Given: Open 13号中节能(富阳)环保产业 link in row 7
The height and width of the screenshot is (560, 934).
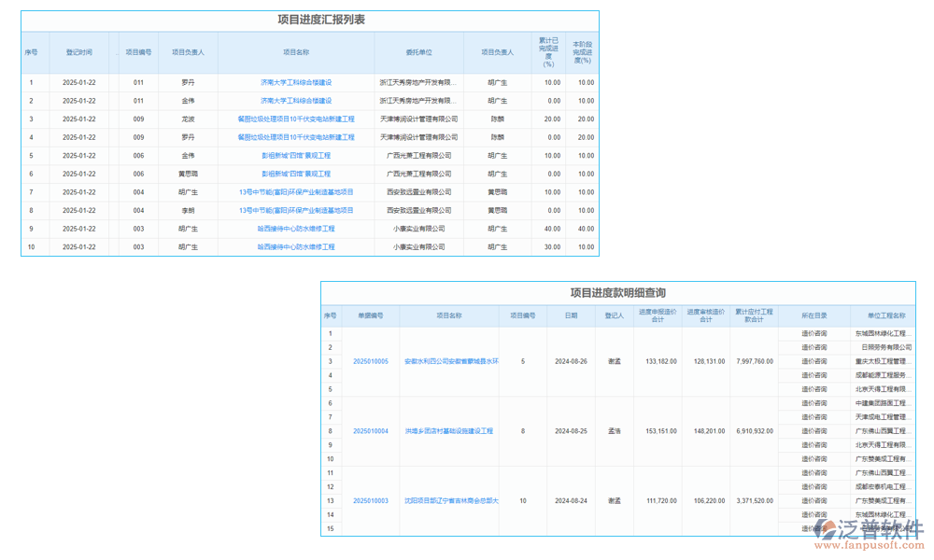Looking at the screenshot, I should [296, 192].
